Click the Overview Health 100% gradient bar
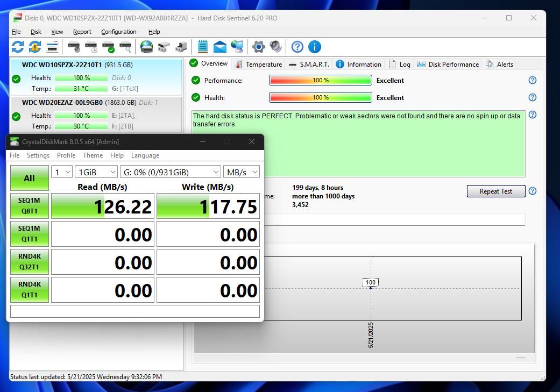560x392 pixels. click(321, 97)
